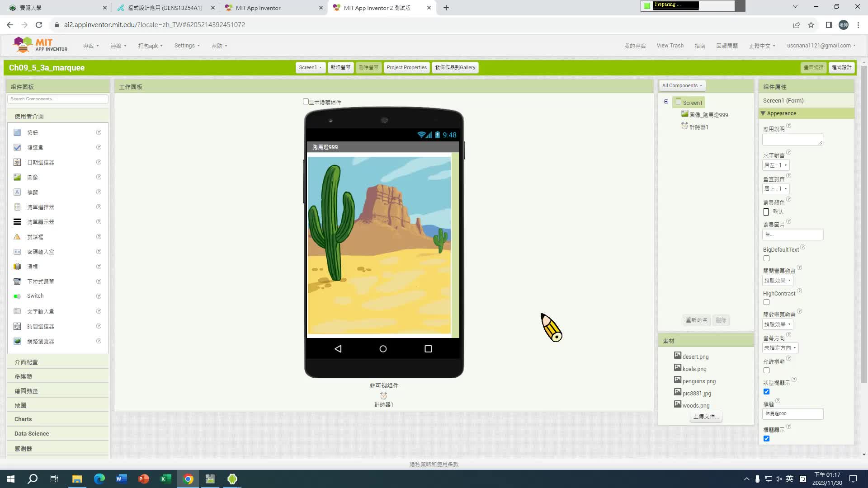This screenshot has height=488, width=868.
Task: Expand the Charts palette category
Action: (x=58, y=419)
